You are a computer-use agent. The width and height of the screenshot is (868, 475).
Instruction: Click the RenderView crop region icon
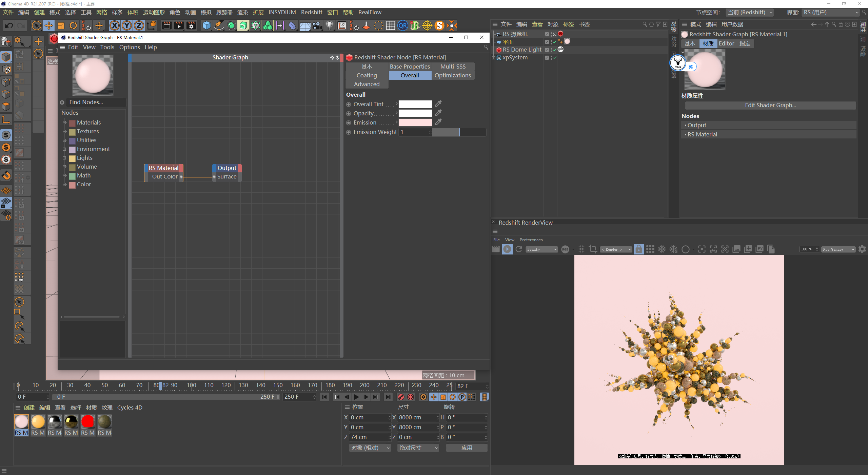593,249
